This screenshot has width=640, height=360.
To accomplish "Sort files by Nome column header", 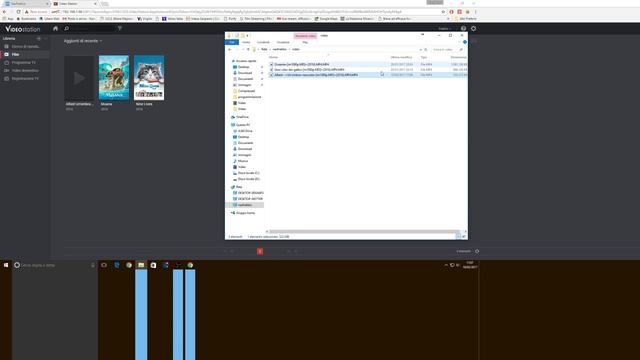I will click(x=273, y=57).
